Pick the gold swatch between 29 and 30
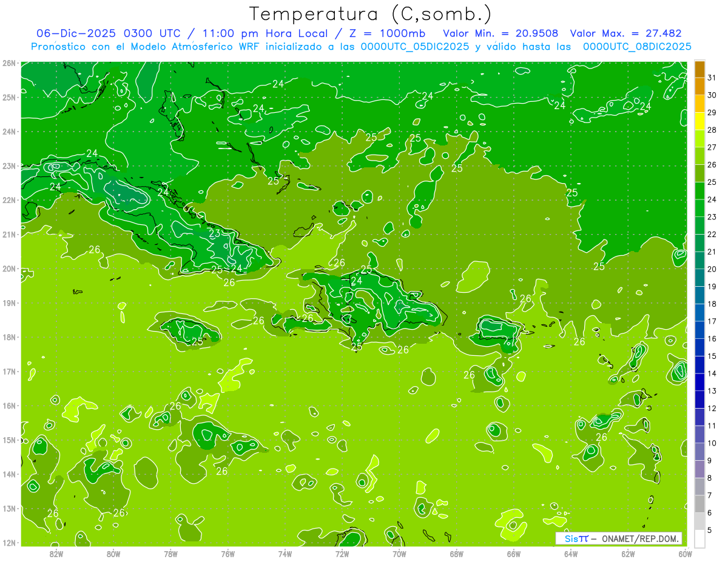This screenshot has height=562, width=728. [699, 104]
